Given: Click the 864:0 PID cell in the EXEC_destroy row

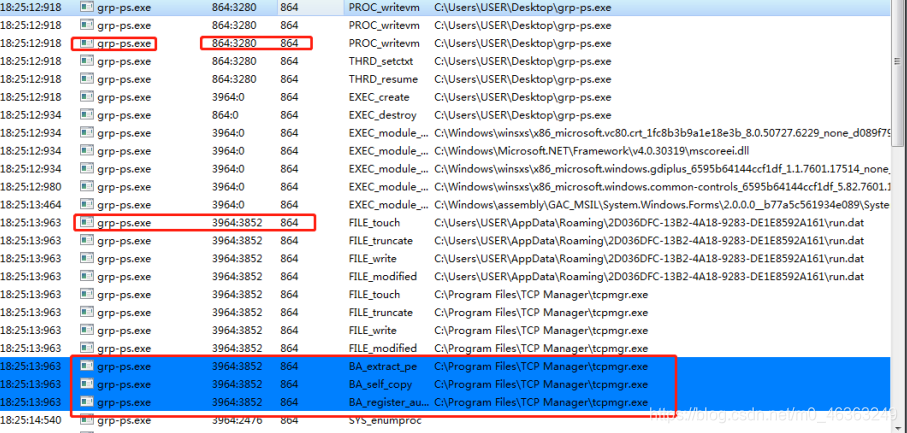Looking at the screenshot, I should point(225,115).
